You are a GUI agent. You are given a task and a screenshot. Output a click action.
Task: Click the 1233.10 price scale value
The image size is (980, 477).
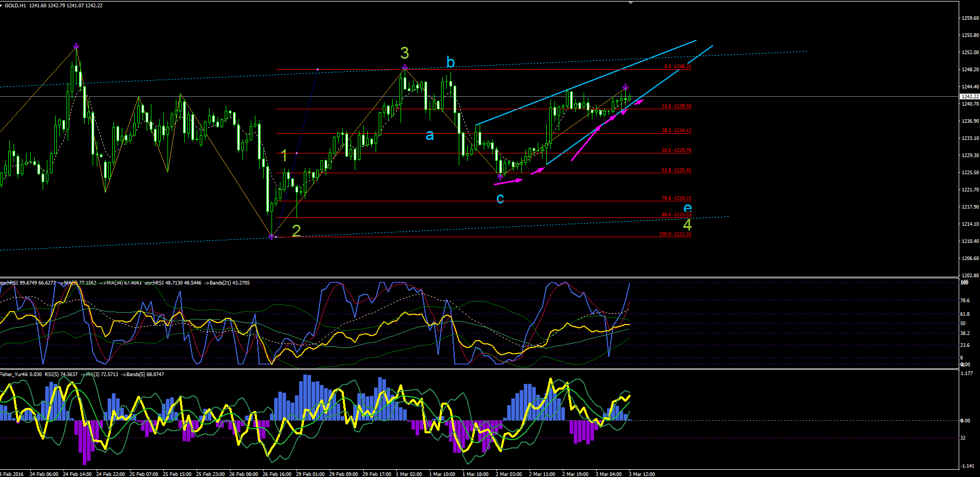point(971,138)
